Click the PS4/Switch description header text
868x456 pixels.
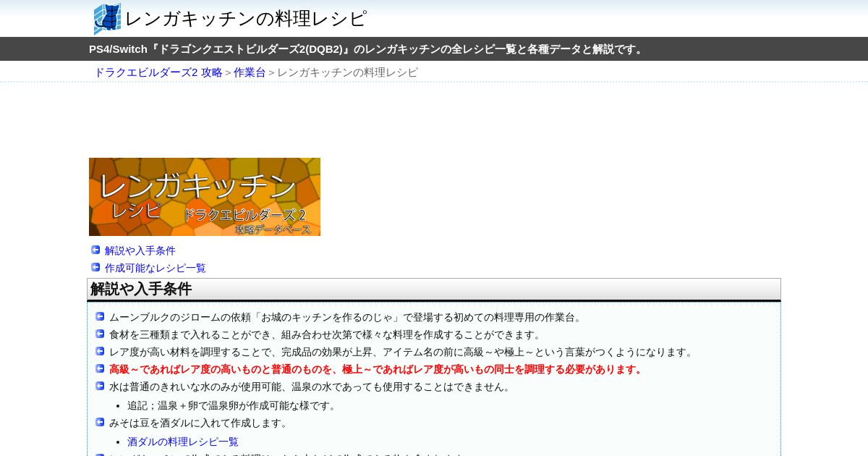[367, 49]
